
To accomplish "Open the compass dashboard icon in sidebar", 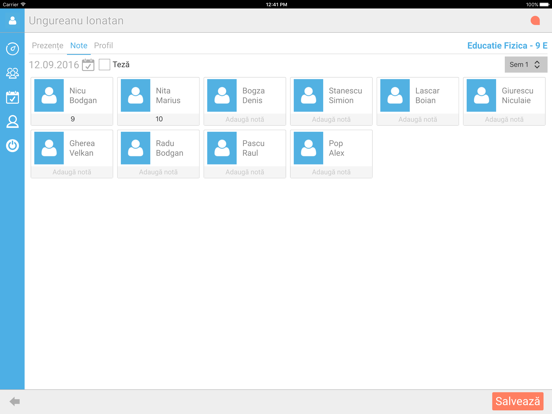I will coord(12,49).
